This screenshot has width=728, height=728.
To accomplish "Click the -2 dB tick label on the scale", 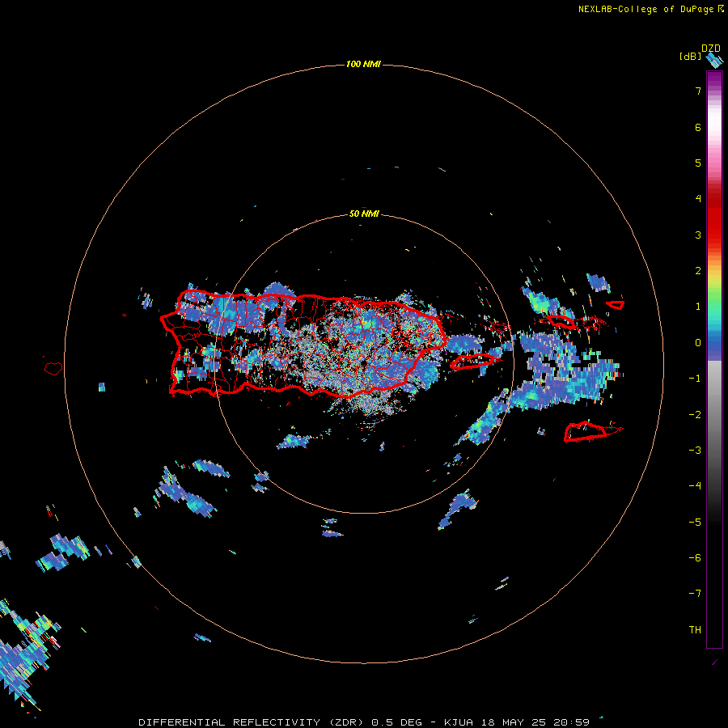I will tap(695, 415).
